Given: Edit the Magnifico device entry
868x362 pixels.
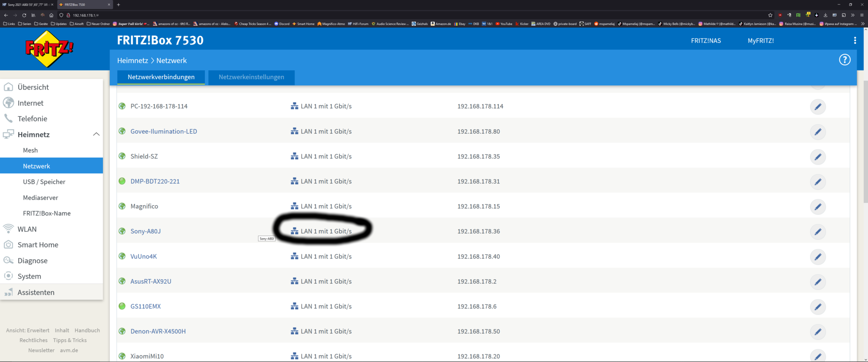Looking at the screenshot, I should (818, 207).
